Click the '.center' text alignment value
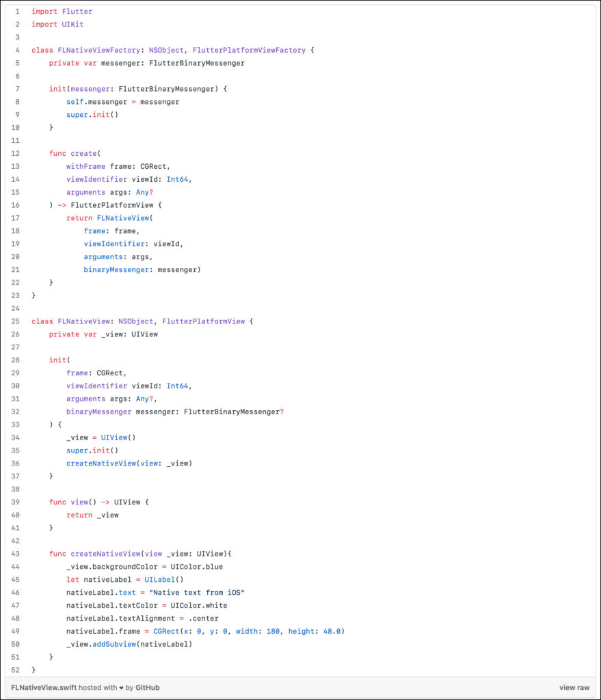 pyautogui.click(x=201, y=618)
